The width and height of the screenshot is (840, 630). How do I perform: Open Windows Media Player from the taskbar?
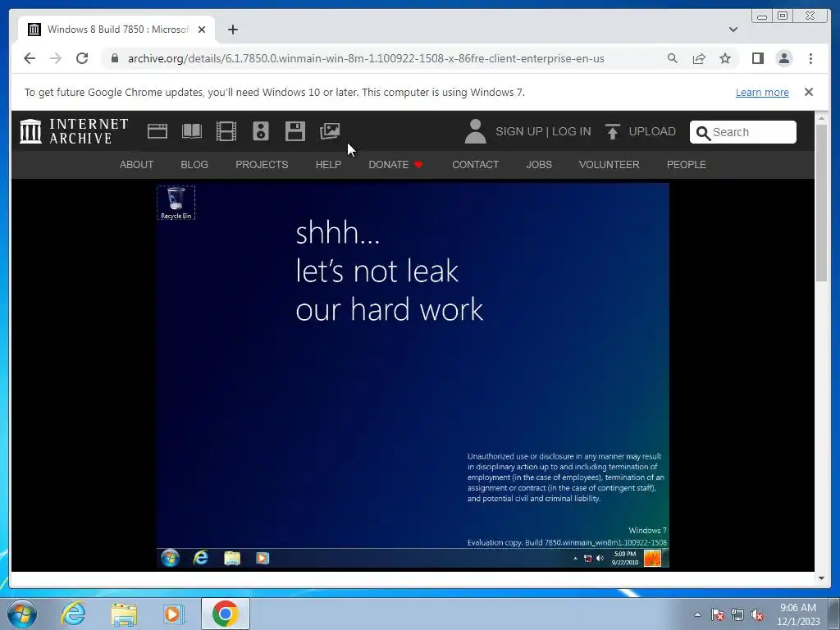tap(173, 614)
